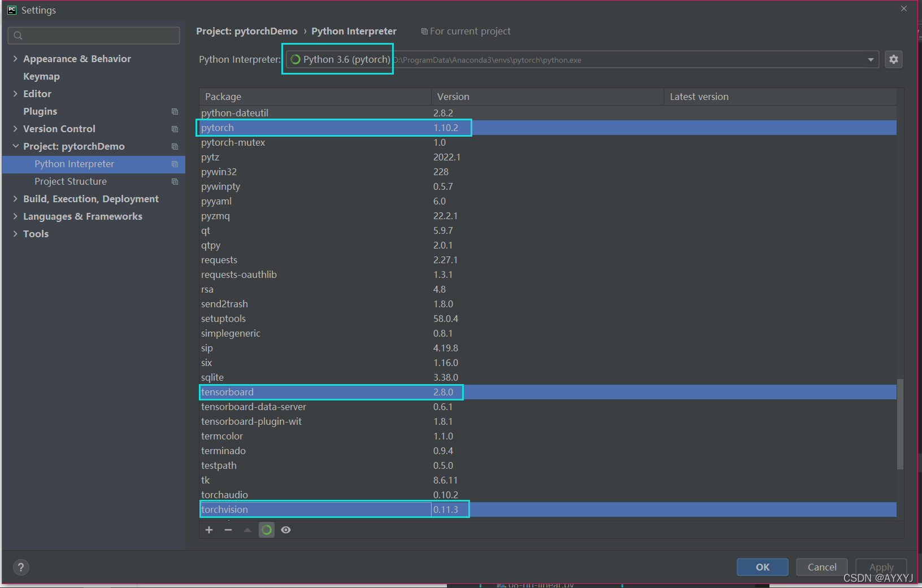This screenshot has width=922, height=588.
Task: Click the Version column header
Action: click(547, 97)
